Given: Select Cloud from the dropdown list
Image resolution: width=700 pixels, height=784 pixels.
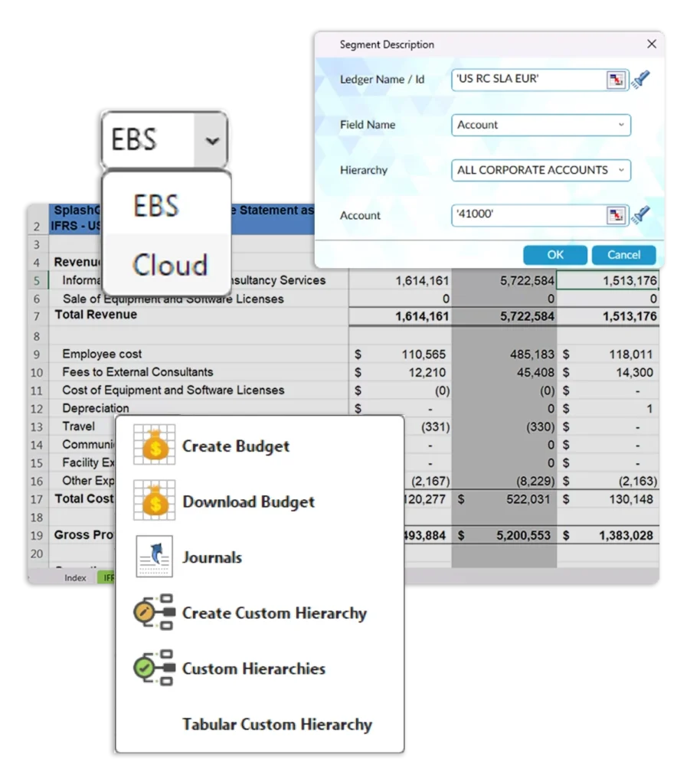Looking at the screenshot, I should tap(169, 265).
